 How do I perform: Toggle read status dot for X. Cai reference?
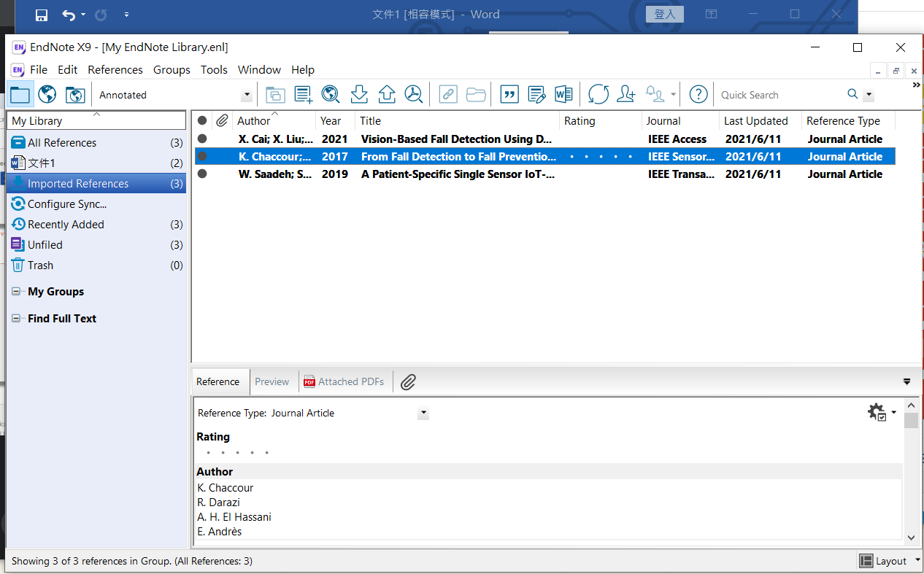(x=202, y=139)
